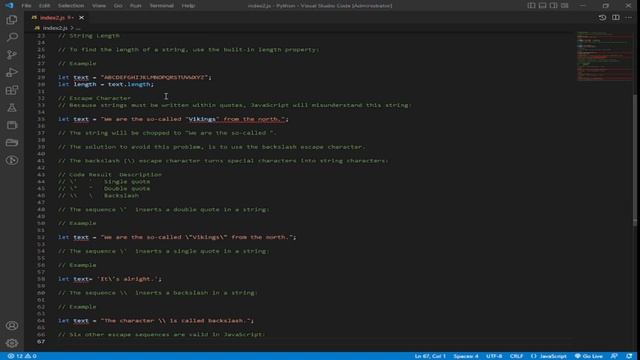Viewport: 640px width, 360px height.
Task: Change indentation via Spaces: 4
Action: click(466, 356)
